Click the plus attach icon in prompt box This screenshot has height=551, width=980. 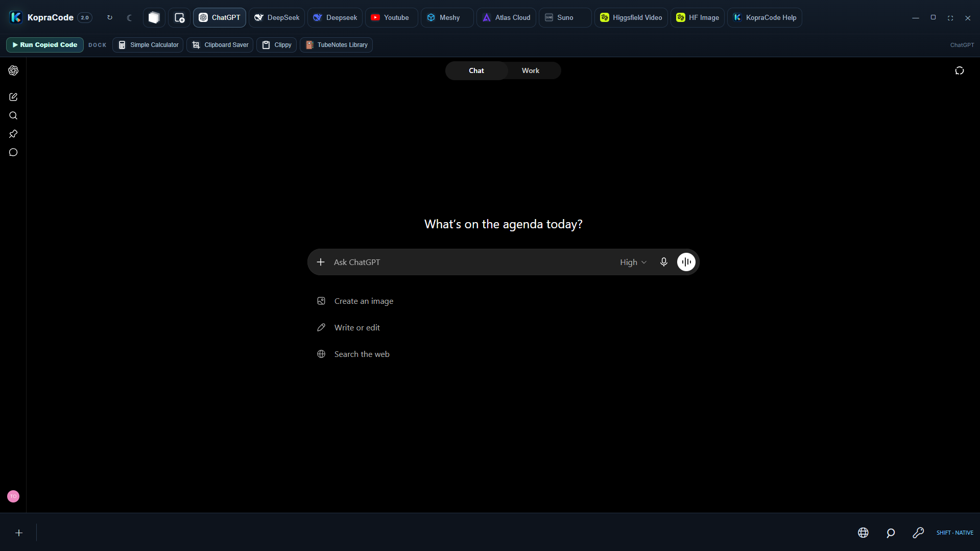[321, 262]
